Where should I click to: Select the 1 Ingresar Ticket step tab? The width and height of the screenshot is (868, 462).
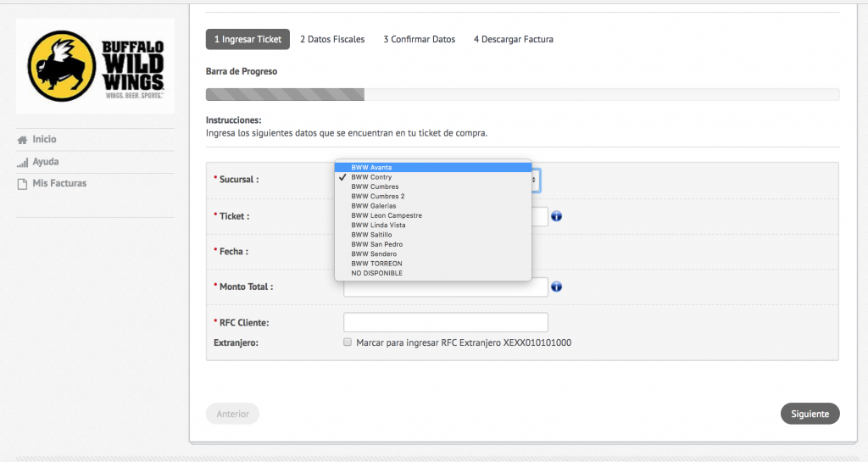pyautogui.click(x=248, y=39)
